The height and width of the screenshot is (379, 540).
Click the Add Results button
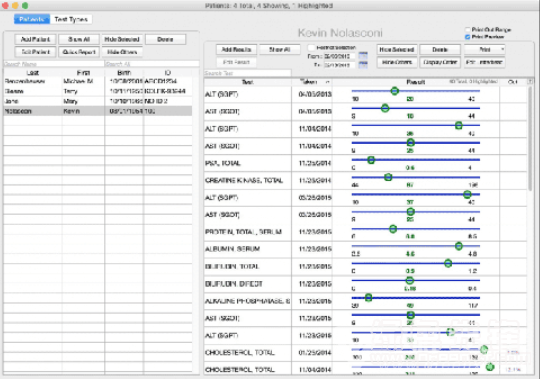point(236,50)
